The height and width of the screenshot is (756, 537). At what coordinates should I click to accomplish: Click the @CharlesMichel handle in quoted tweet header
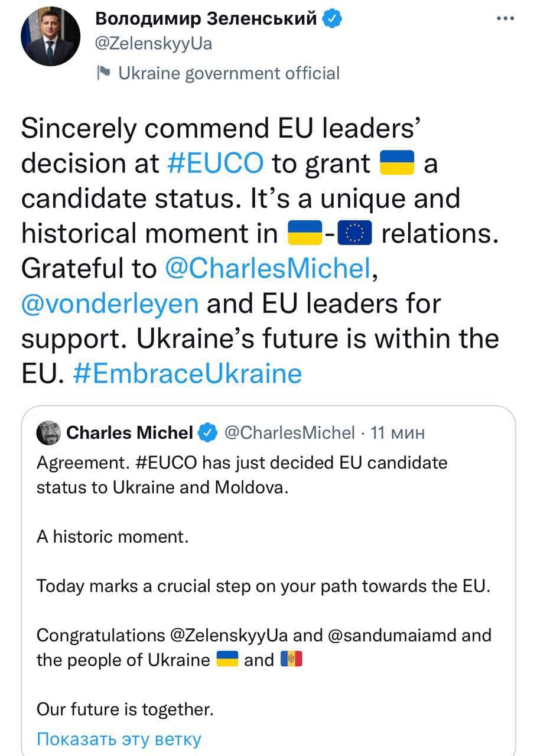tap(289, 434)
